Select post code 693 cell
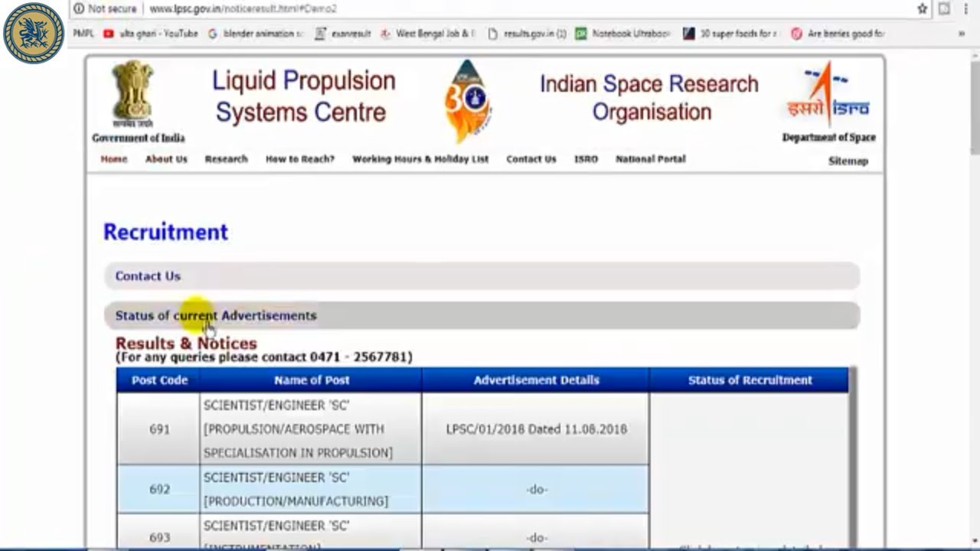This screenshot has width=980, height=551. click(x=159, y=532)
